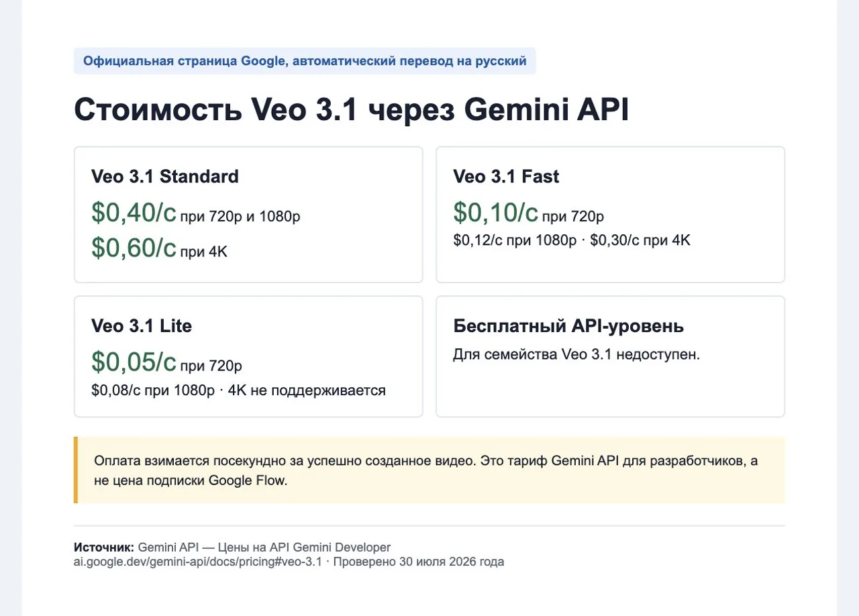Click the "при 4K" label beside $0,60/с
This screenshot has height=616, width=859.
[x=204, y=252]
